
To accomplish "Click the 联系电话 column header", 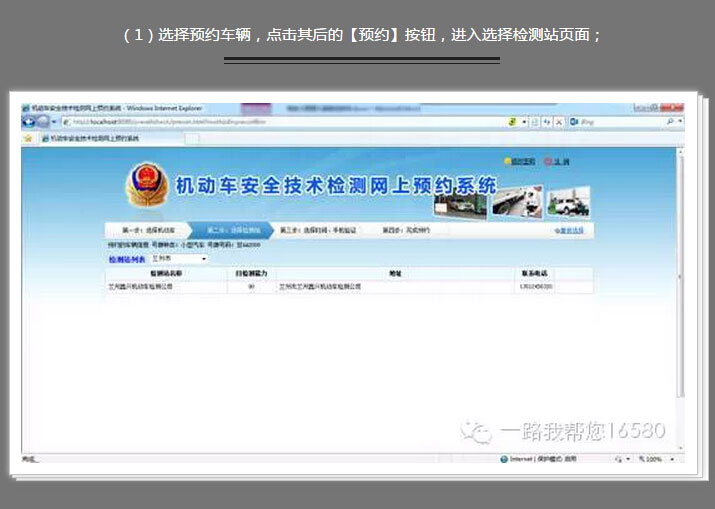I will pos(534,274).
